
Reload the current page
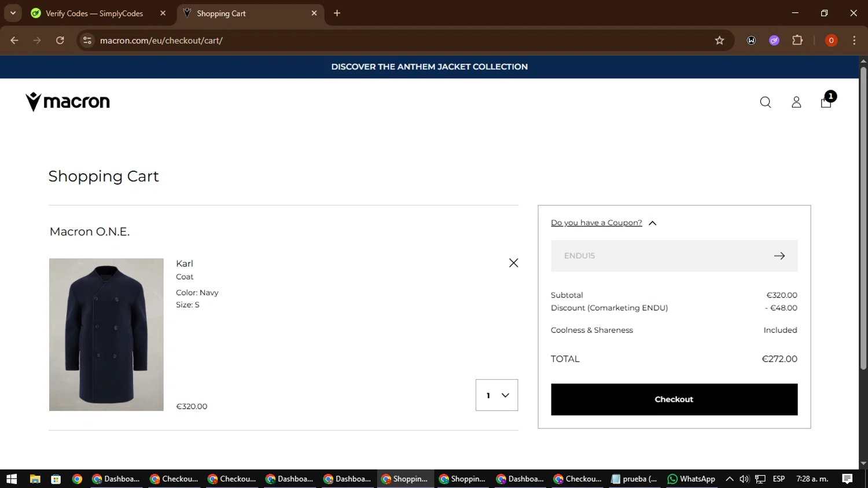[x=60, y=41]
